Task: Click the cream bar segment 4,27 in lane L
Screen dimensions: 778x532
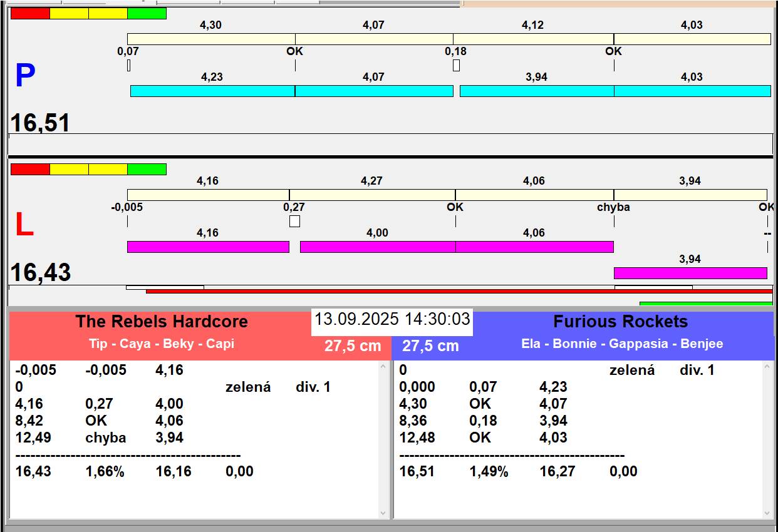Action: point(372,195)
